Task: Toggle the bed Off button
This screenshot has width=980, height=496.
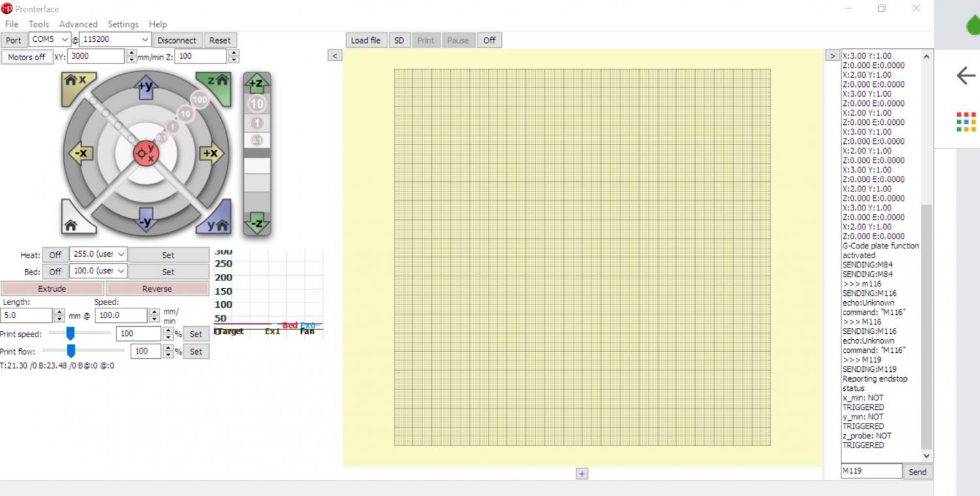Action: click(x=55, y=271)
